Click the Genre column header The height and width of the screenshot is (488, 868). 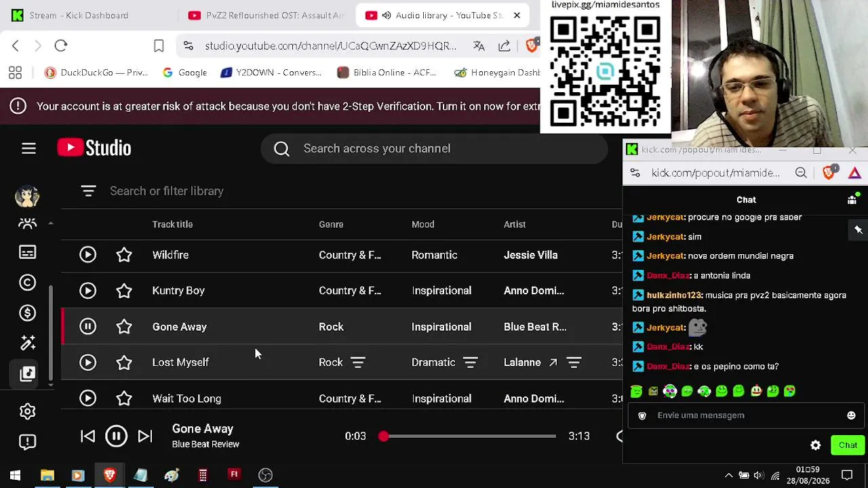click(x=331, y=224)
